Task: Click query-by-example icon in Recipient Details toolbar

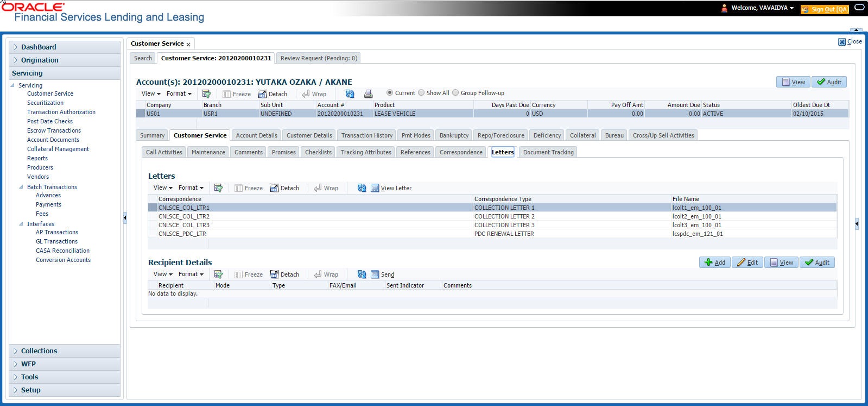Action: click(x=218, y=274)
